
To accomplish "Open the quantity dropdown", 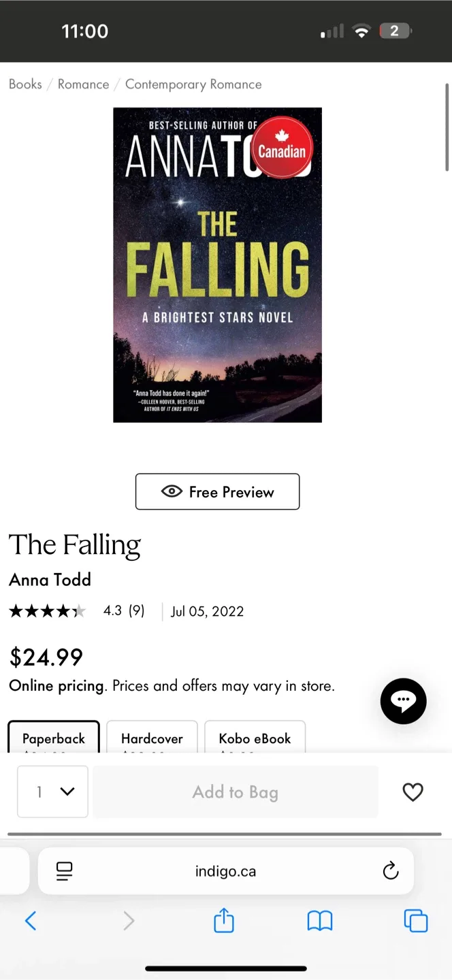I will [52, 791].
